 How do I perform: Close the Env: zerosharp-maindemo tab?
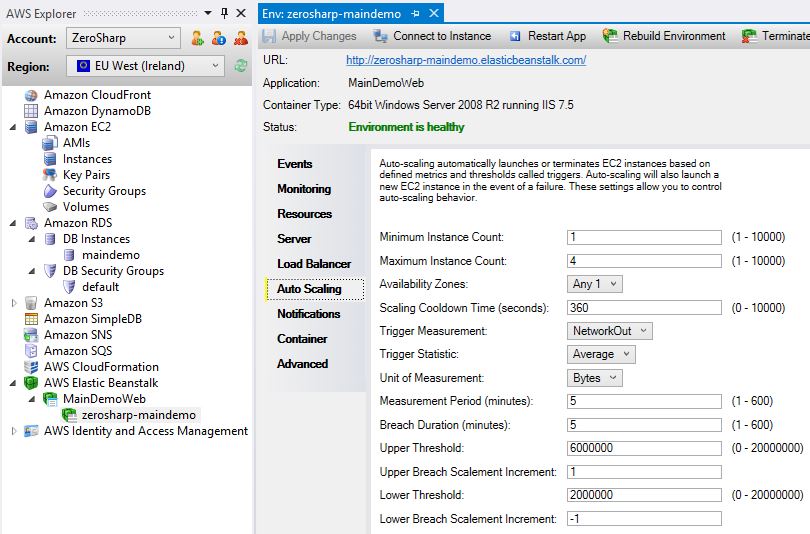(x=434, y=13)
